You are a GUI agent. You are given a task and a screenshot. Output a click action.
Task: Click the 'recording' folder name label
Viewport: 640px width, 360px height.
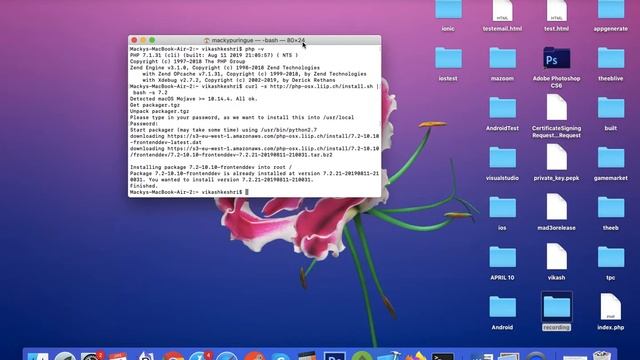(x=556, y=327)
